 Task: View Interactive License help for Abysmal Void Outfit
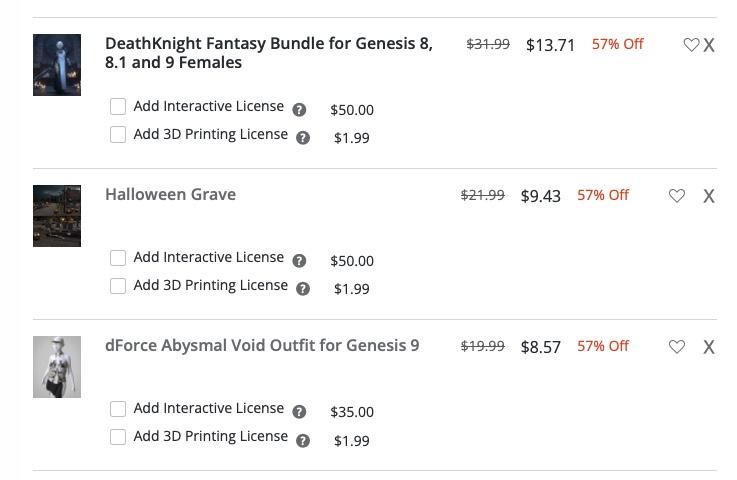(299, 412)
